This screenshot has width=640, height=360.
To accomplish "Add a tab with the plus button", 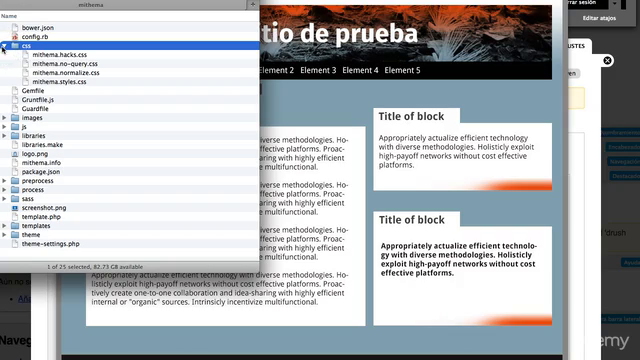I will click(253, 4).
